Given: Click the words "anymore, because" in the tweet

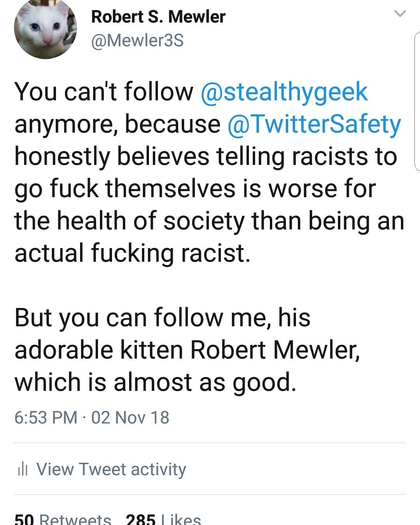Looking at the screenshot, I should tap(117, 124).
